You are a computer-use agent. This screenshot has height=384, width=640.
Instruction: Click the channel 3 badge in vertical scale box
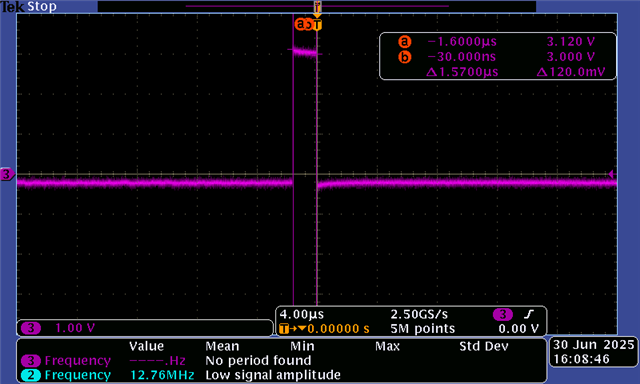[31, 328]
